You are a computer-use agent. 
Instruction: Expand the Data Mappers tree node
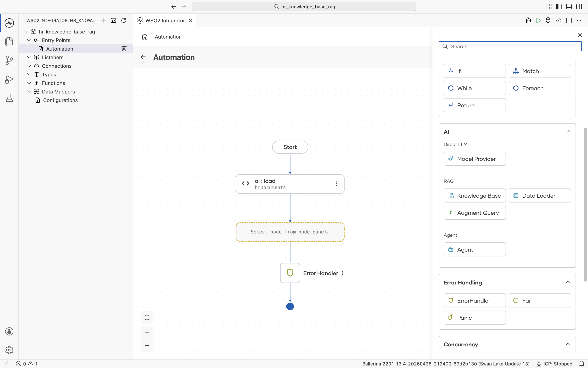(x=29, y=92)
